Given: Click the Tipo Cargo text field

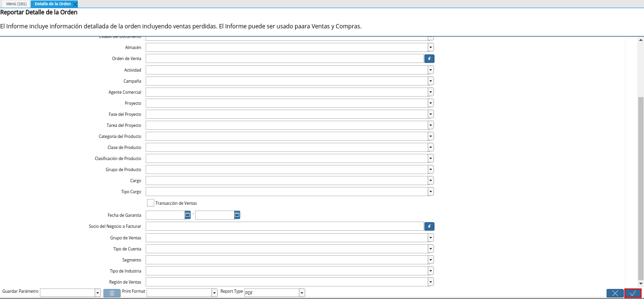Looking at the screenshot, I should click(x=286, y=191).
